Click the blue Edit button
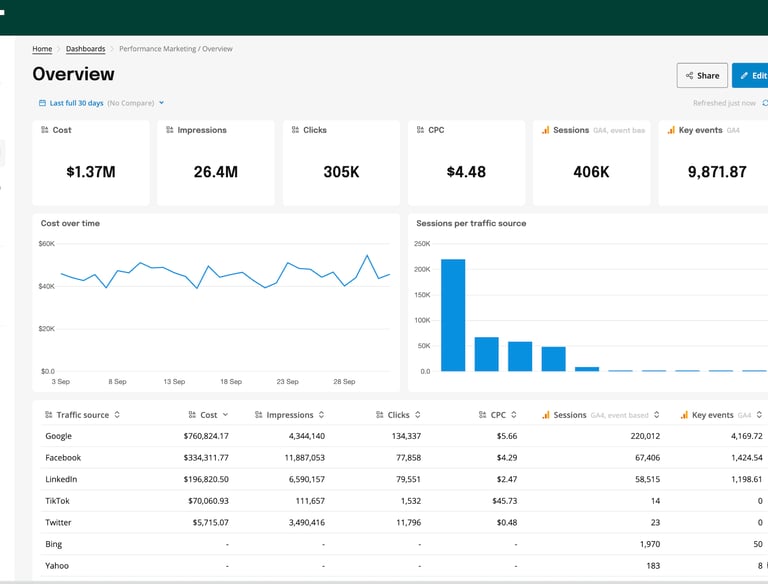This screenshot has width=768, height=584. (x=752, y=75)
